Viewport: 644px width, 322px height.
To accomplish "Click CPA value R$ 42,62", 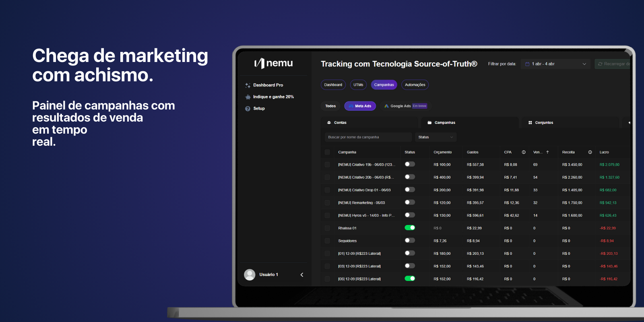I will [x=512, y=215].
